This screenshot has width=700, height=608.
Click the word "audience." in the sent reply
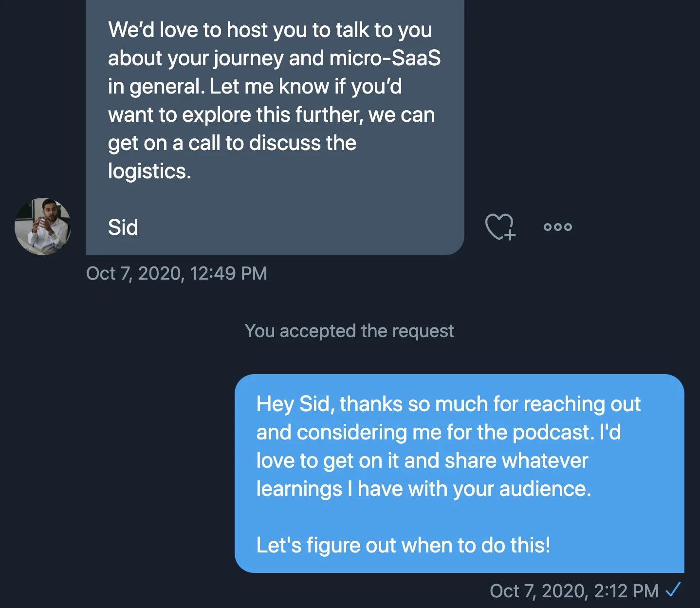coord(545,489)
